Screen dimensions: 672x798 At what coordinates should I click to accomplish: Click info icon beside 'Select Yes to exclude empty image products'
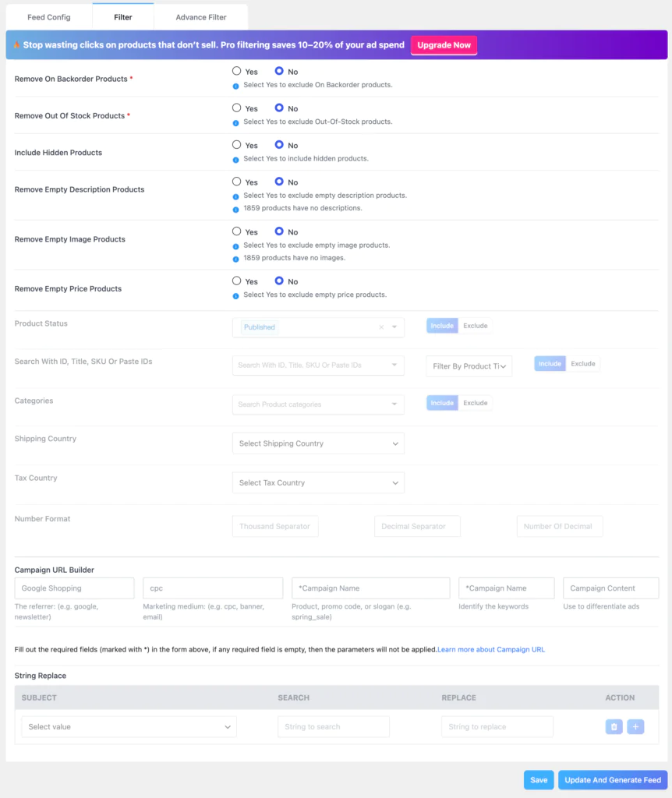235,246
